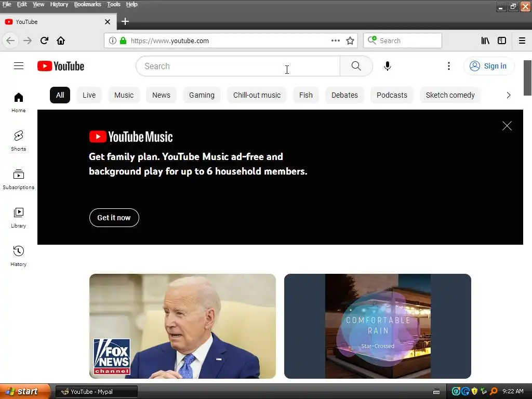The image size is (532, 399).
Task: Click the yellow shield security tray icon
Action: 474,392
